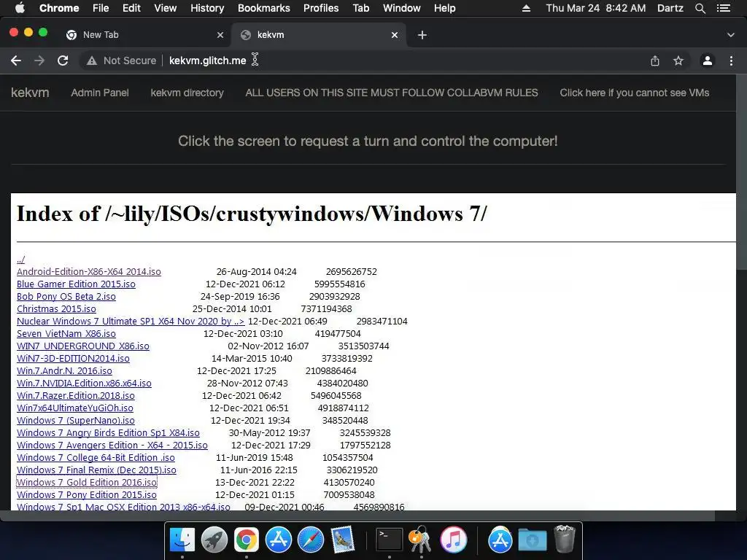Close the kekvm tab
The height and width of the screenshot is (560, 747).
[x=395, y=35]
